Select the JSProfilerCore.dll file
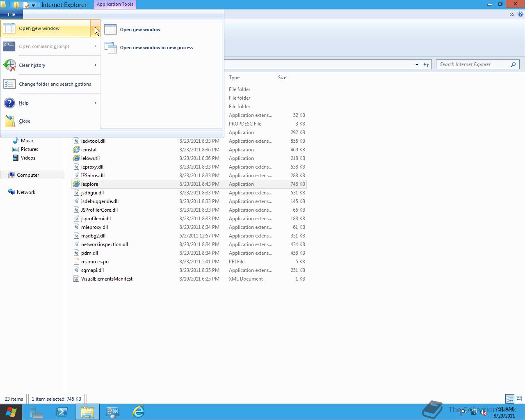Image resolution: width=525 pixels, height=420 pixels. click(x=189, y=210)
